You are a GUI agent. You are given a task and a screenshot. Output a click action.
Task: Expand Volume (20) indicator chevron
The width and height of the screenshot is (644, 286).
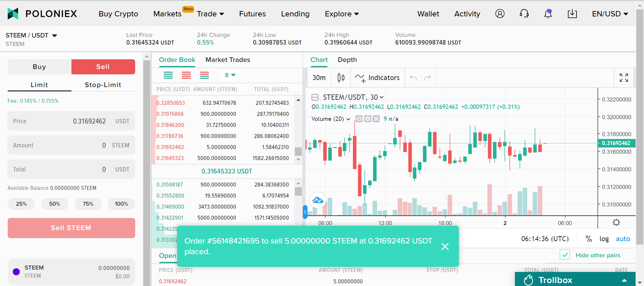[348, 119]
